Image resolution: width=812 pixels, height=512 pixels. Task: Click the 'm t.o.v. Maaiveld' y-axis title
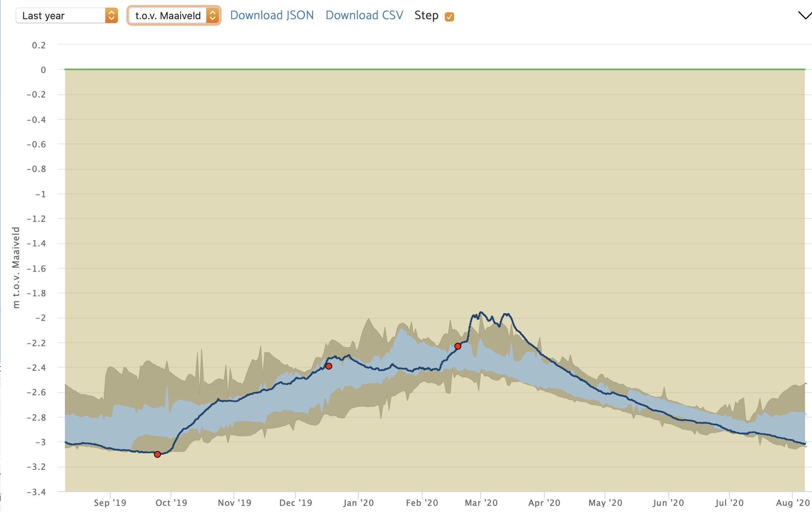tap(16, 267)
